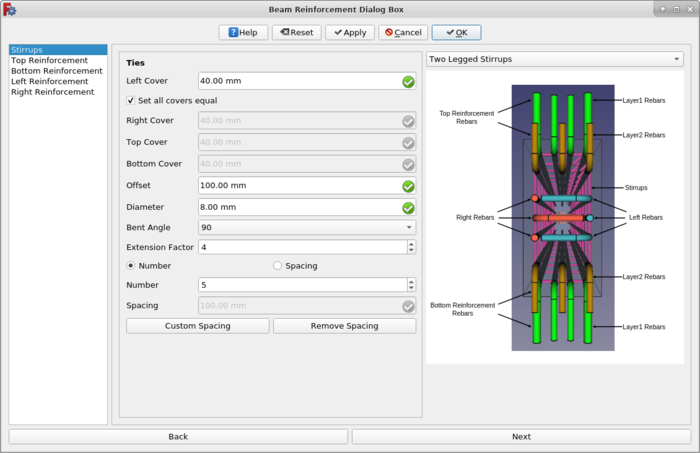This screenshot has width=700, height=453.
Task: Click the Custom Spacing button
Action: (x=198, y=326)
